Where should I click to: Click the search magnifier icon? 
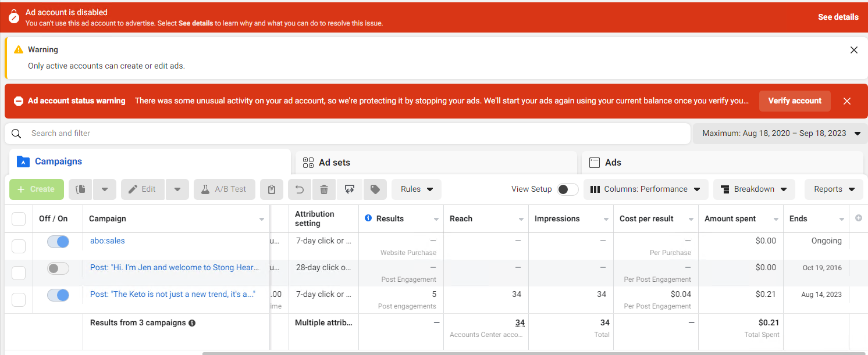(16, 134)
